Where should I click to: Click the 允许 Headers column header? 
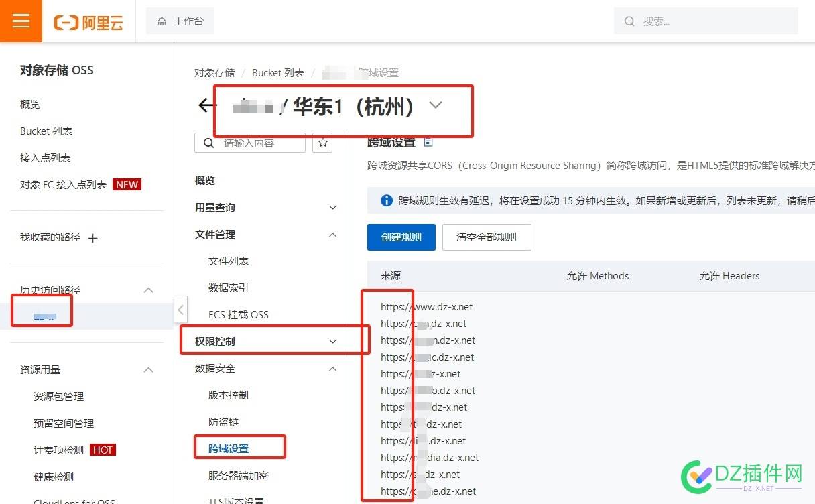point(730,275)
